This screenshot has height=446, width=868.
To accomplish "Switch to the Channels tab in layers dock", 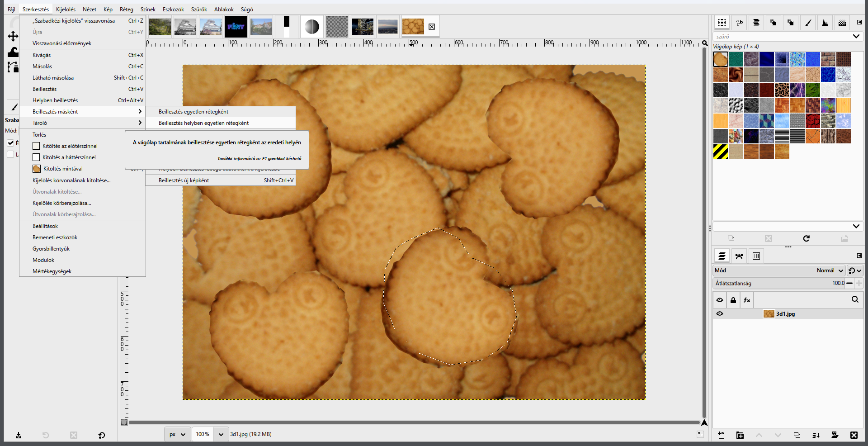I will (756, 256).
